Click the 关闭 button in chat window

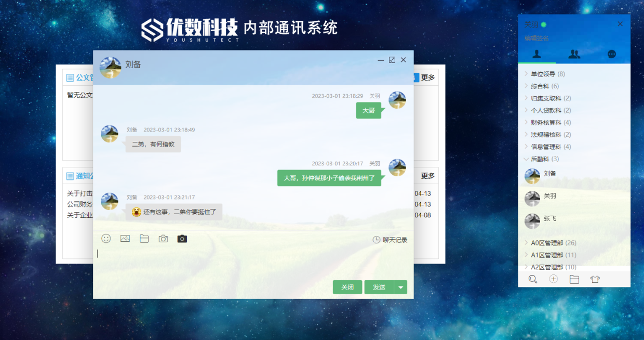(347, 287)
